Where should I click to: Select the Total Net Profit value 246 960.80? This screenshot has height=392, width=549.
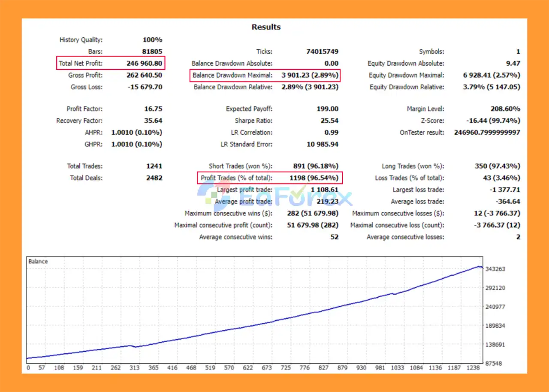pos(144,63)
